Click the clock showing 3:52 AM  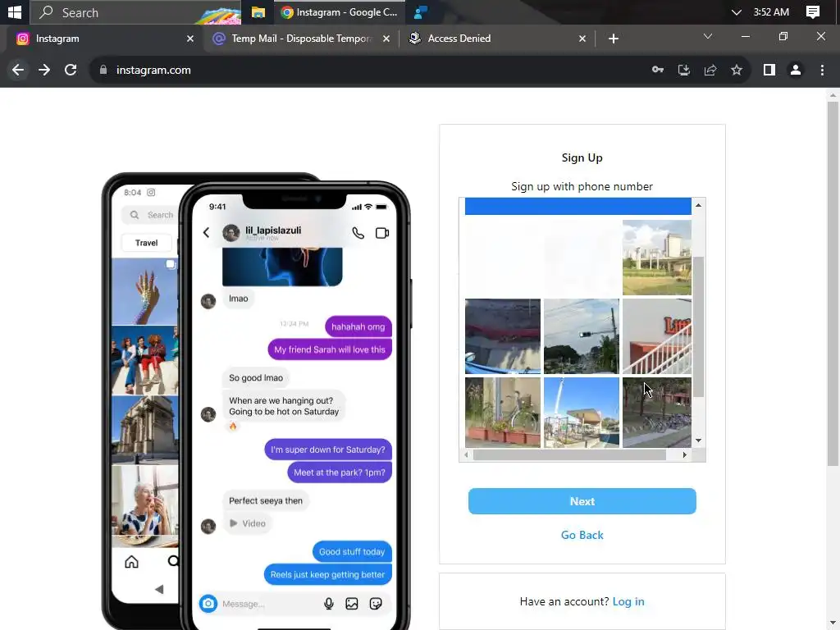click(771, 11)
